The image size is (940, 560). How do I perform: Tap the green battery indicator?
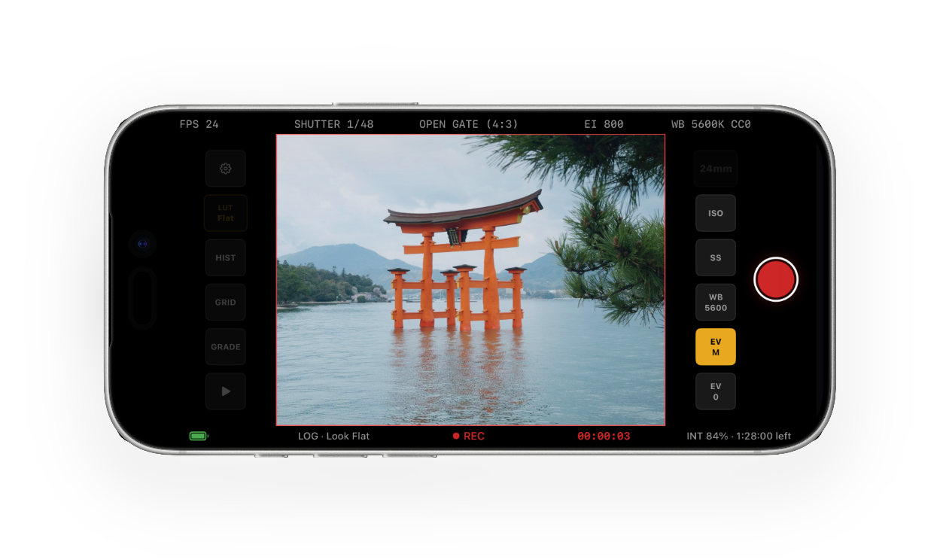point(198,436)
